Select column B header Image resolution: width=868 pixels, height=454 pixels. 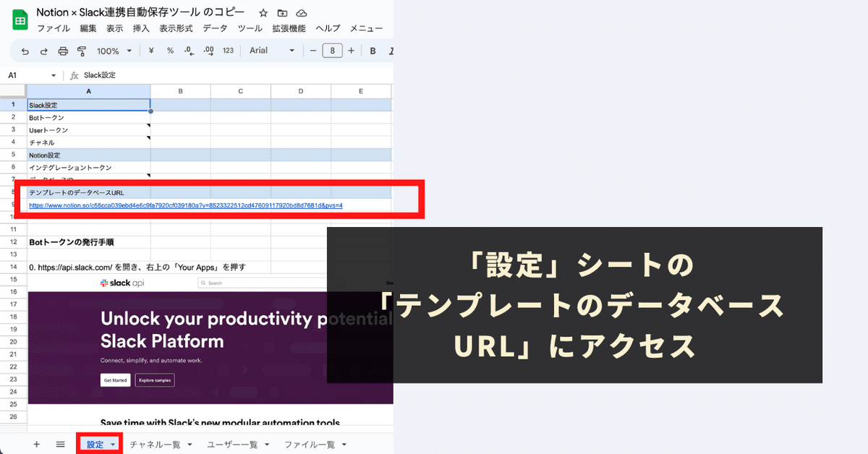click(x=180, y=92)
